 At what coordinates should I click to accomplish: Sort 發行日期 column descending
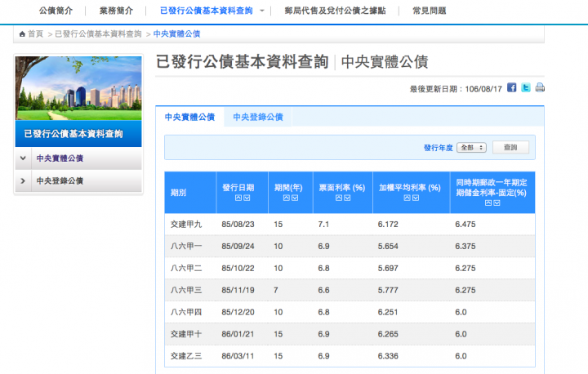pyautogui.click(x=246, y=198)
